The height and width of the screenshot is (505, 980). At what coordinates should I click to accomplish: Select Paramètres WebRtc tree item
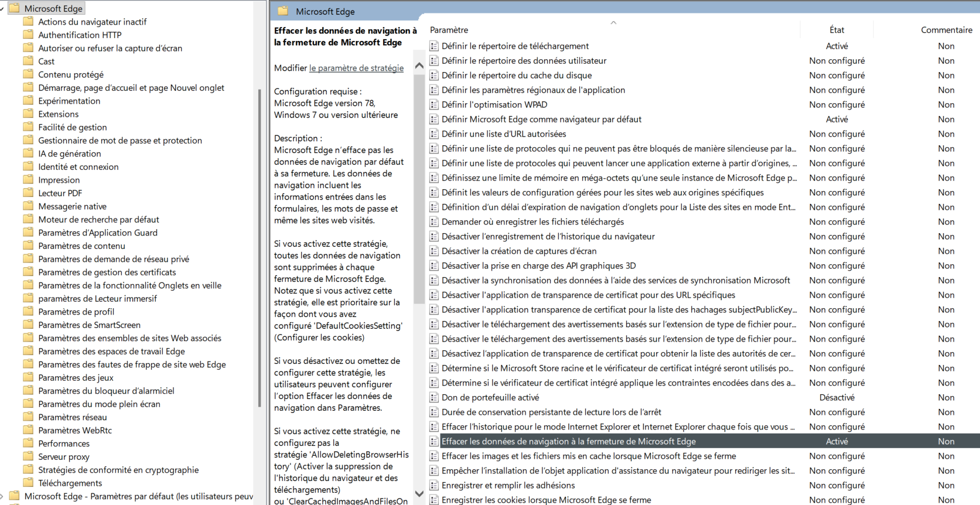point(75,430)
